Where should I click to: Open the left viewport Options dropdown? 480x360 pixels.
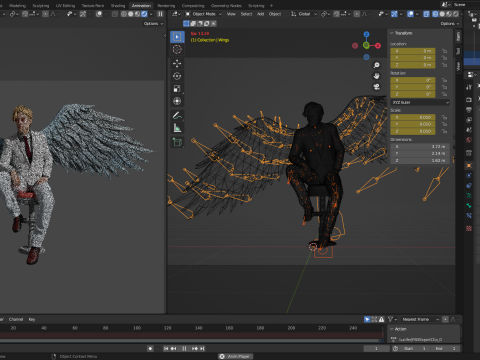153,24
